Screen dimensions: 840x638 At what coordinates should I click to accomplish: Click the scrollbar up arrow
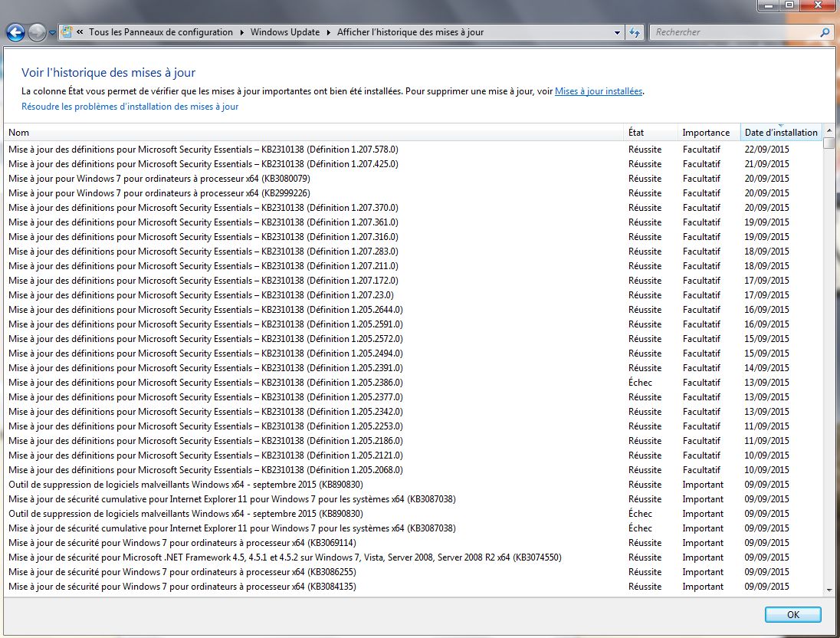(x=829, y=130)
